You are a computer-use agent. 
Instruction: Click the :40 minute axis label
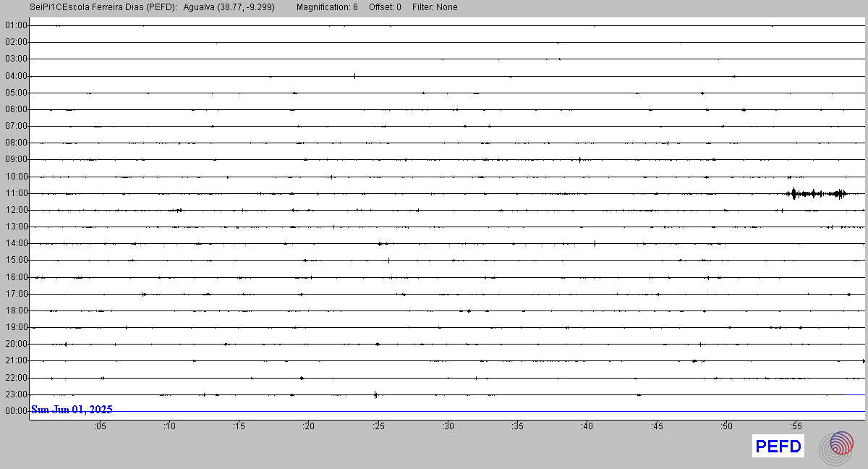tap(587, 426)
